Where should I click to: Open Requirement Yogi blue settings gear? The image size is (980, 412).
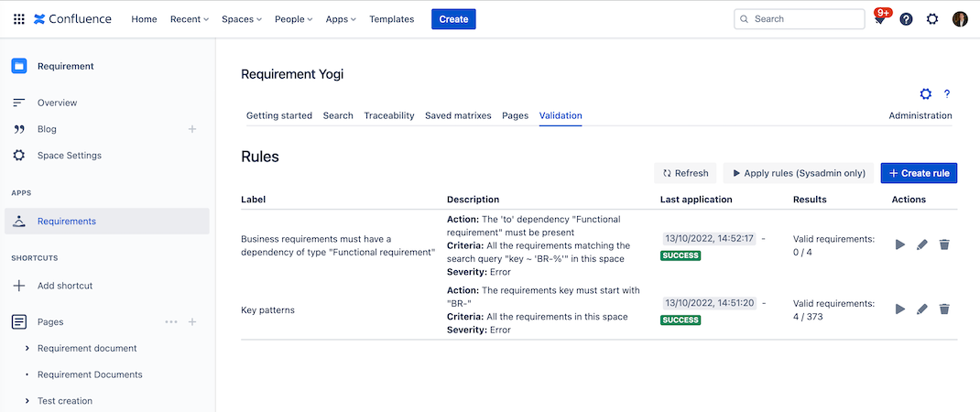coord(926,93)
